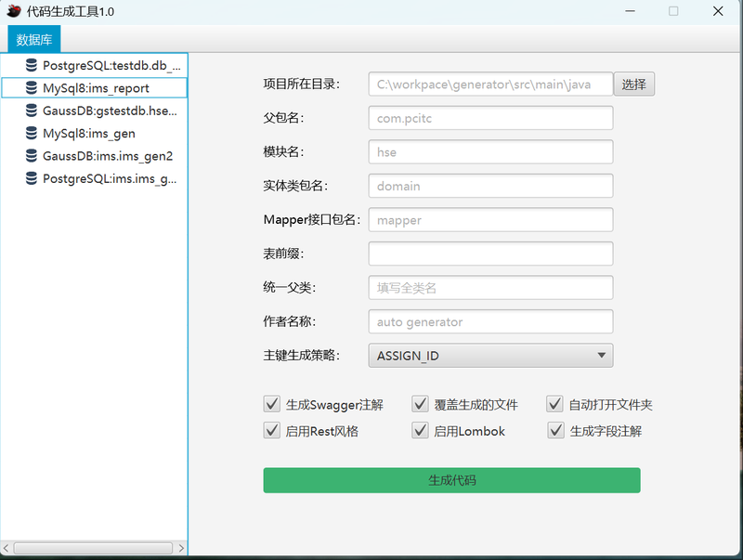Toggle the 生成字段注解 checkbox
Screen dimensions: 743x560
click(x=555, y=431)
